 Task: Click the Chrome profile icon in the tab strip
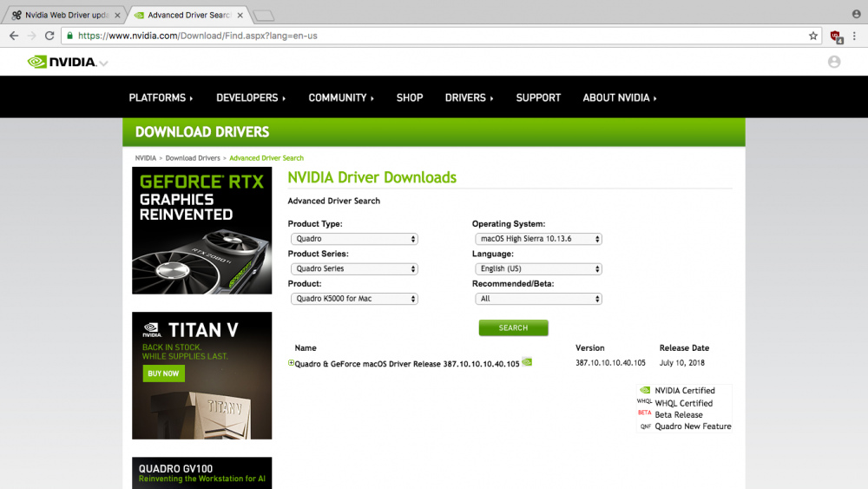pos(857,15)
